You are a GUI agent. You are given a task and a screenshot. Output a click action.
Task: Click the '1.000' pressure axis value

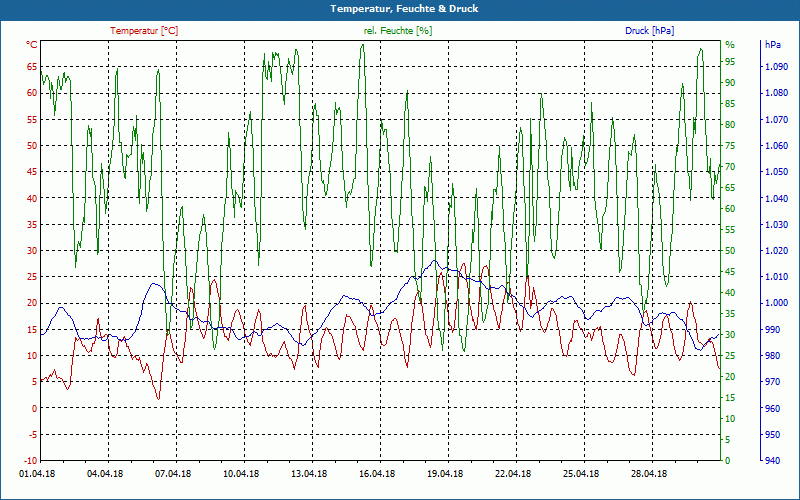tap(777, 303)
